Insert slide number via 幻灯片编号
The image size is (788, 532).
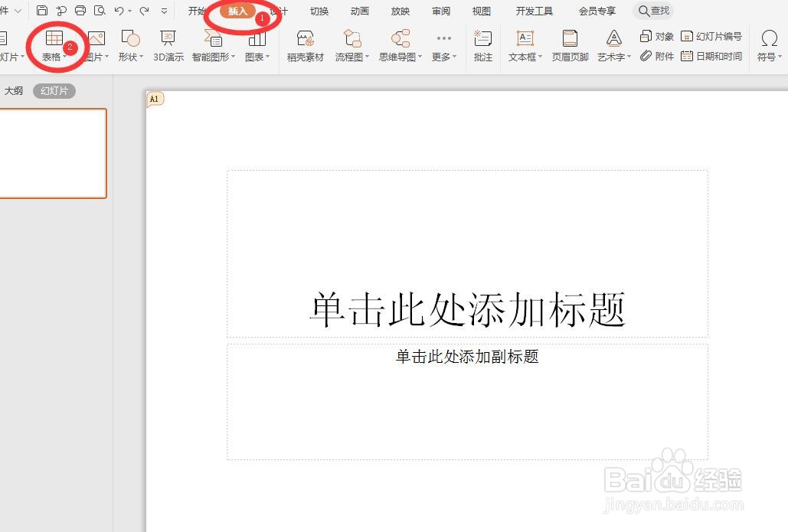click(713, 35)
